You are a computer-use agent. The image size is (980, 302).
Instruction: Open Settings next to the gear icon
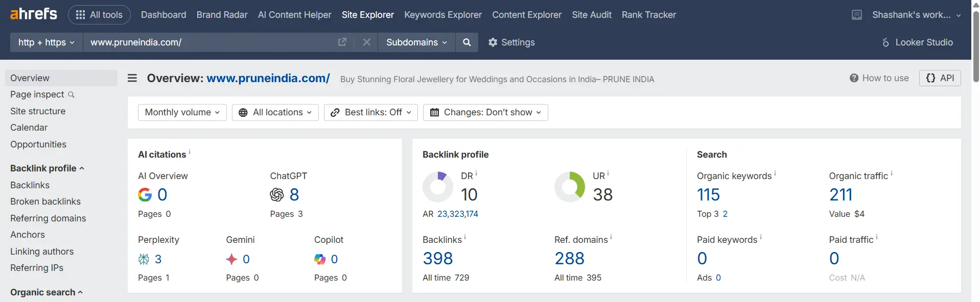click(511, 42)
